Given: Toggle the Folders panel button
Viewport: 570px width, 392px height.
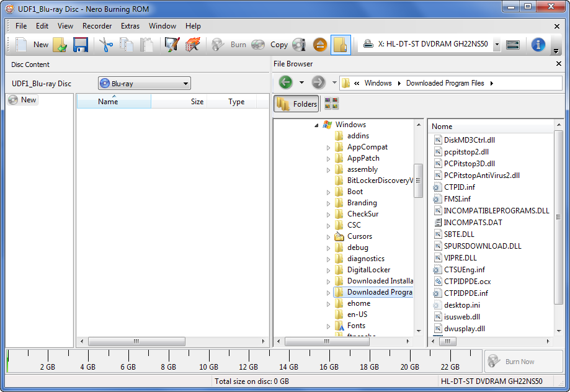Looking at the screenshot, I should pyautogui.click(x=296, y=104).
